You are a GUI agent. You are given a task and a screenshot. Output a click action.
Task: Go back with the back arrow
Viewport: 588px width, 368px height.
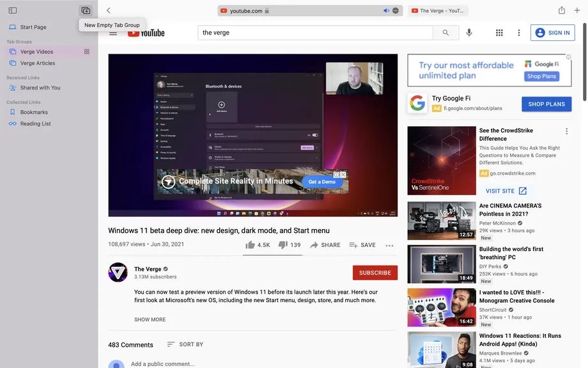coord(109,10)
